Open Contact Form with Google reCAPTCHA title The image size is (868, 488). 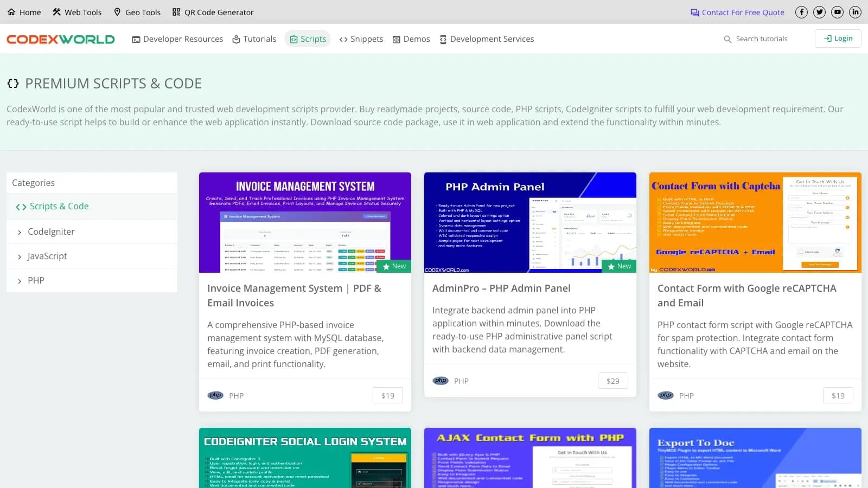[x=747, y=296]
